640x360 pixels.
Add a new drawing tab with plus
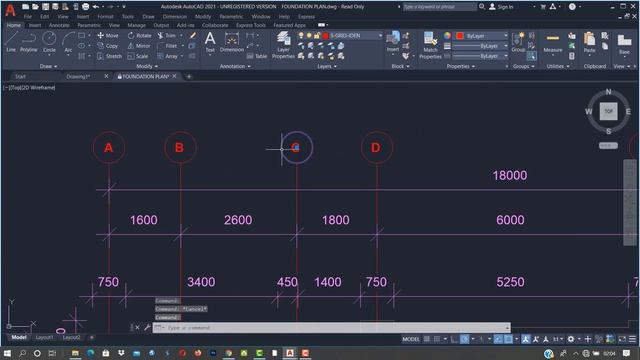(189, 76)
